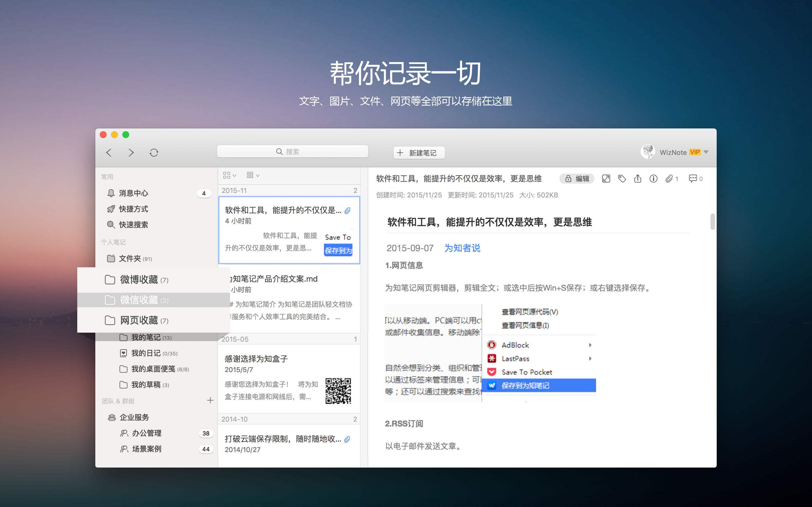Choose Save To Pocket from context menu
Screen dimensions: 812x507
pyautogui.click(x=526, y=372)
